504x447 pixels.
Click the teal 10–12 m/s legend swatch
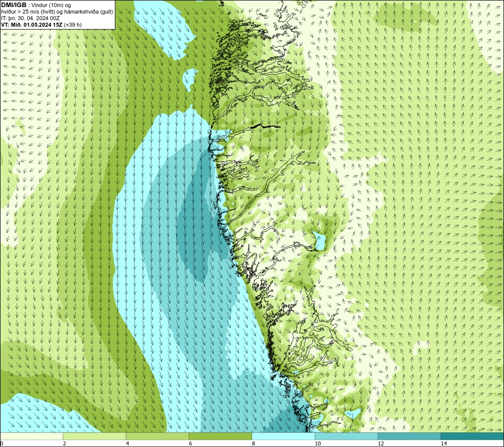[347, 436]
